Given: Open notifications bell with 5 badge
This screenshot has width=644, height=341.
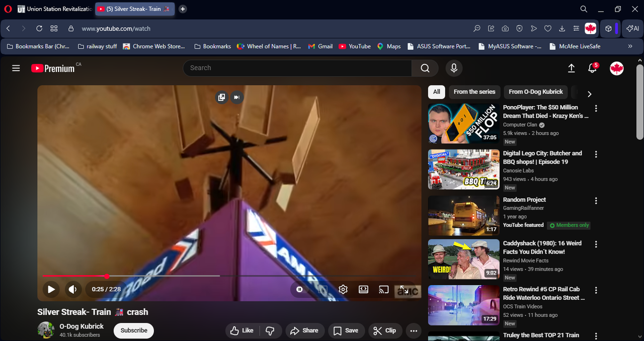Looking at the screenshot, I should (593, 68).
